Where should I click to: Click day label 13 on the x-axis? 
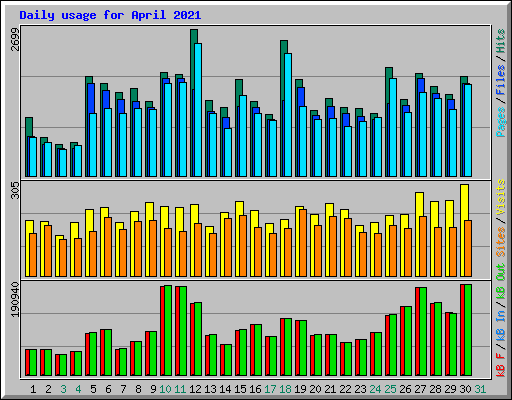(210, 389)
